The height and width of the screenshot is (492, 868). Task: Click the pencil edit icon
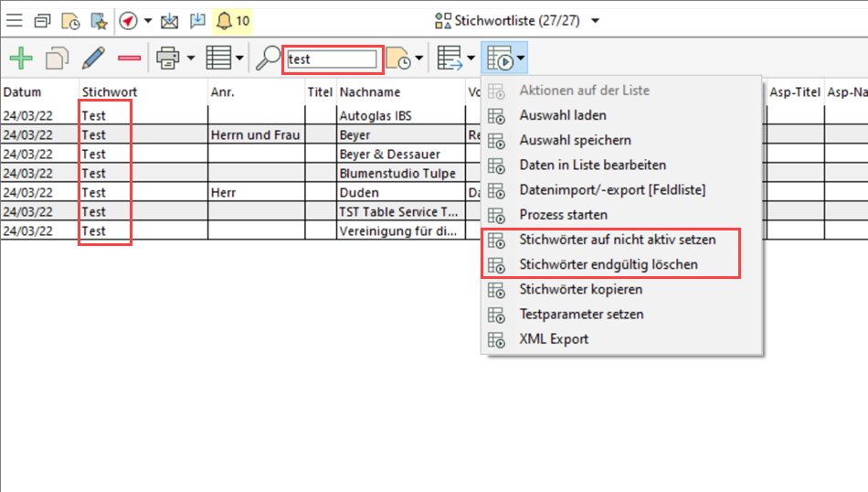click(x=93, y=59)
